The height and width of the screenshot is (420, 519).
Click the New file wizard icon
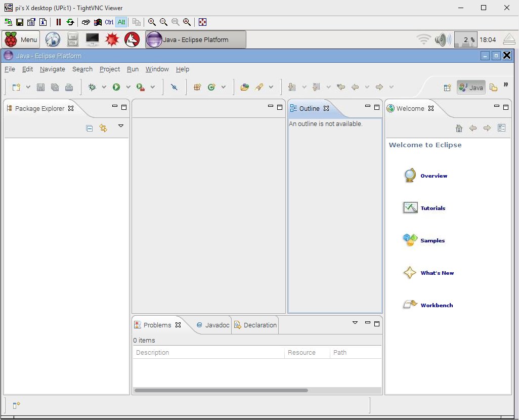pyautogui.click(x=16, y=87)
